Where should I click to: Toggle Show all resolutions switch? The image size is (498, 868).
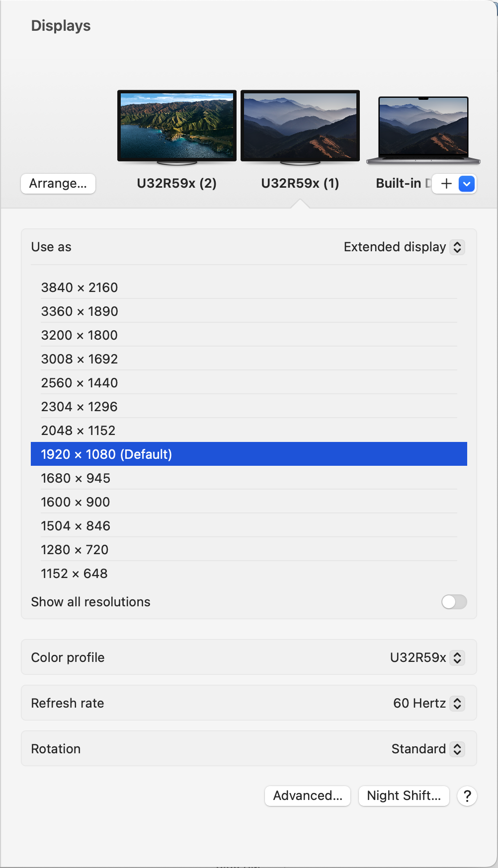pyautogui.click(x=454, y=602)
